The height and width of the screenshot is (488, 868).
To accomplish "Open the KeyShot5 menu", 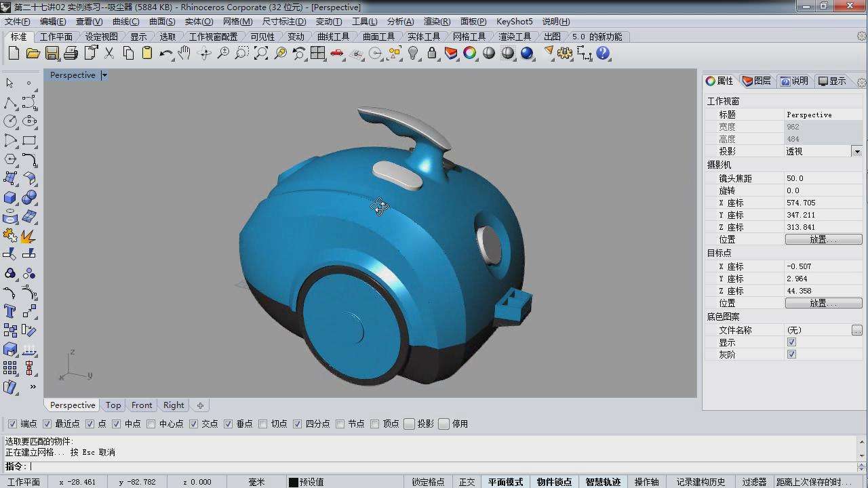I will pos(515,22).
